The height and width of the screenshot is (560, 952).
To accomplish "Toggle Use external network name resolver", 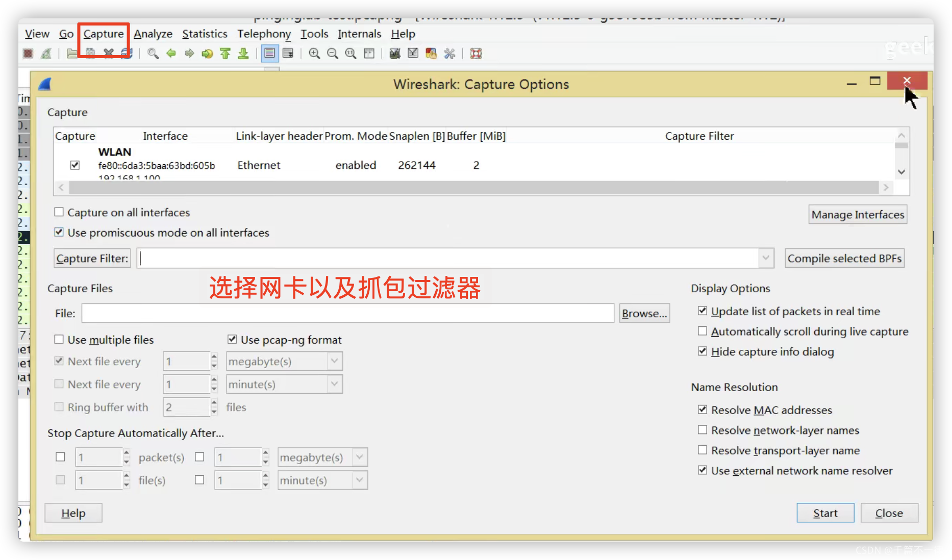I will coord(703,470).
